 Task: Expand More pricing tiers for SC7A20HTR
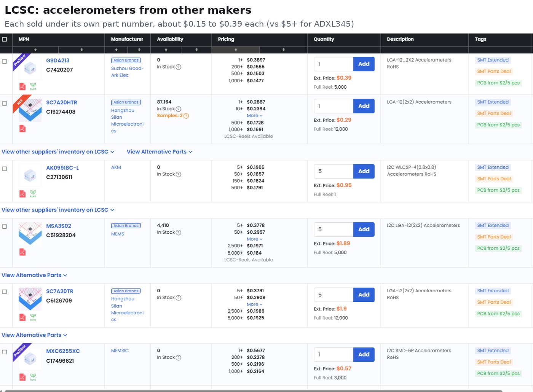click(254, 116)
